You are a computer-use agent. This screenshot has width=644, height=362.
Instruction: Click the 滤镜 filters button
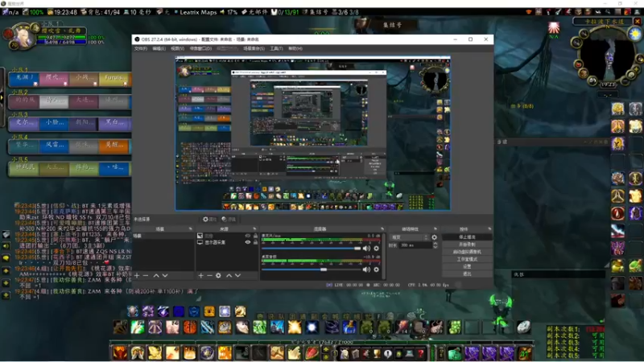point(229,219)
